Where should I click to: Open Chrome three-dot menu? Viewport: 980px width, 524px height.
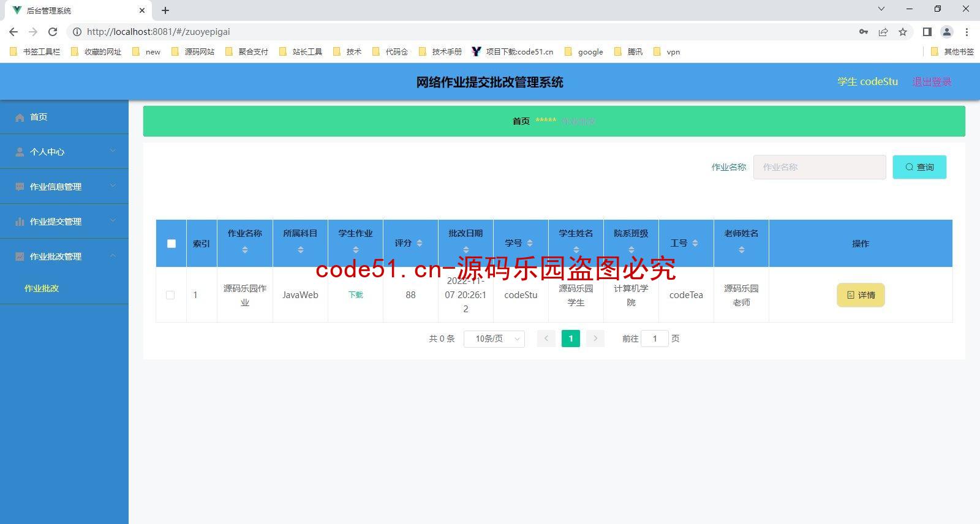967,32
